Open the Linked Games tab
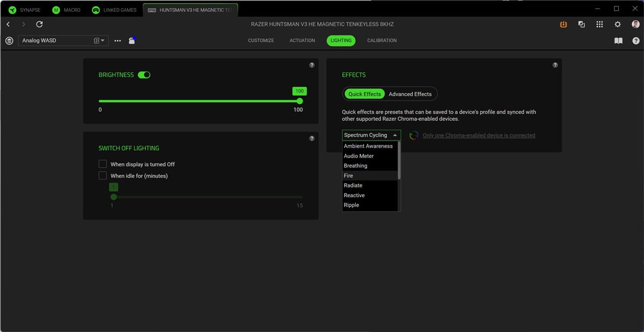Screen dimensions: 644x332 [x=114, y=10]
